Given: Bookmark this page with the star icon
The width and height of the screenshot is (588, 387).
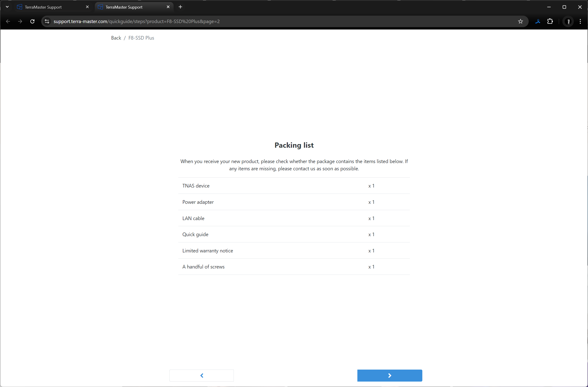Looking at the screenshot, I should (x=520, y=21).
